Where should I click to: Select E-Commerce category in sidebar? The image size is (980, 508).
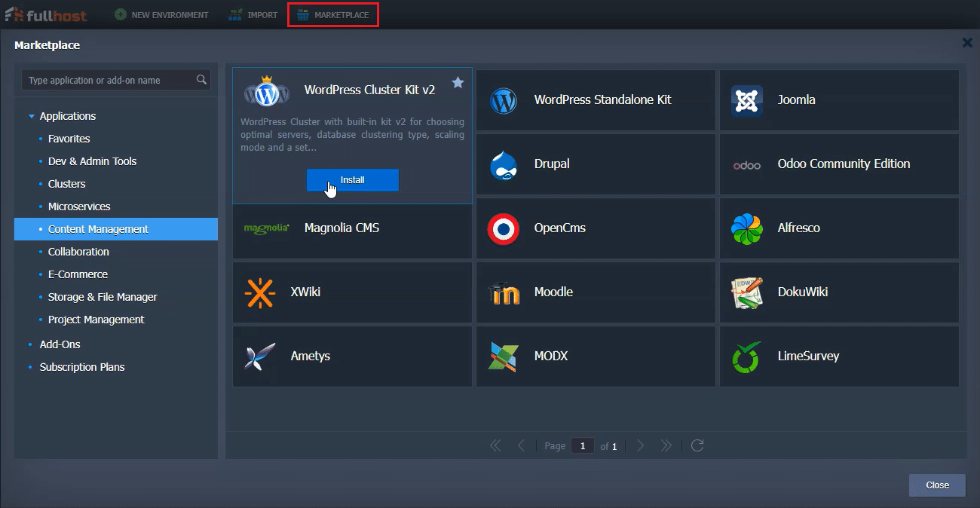tap(78, 274)
